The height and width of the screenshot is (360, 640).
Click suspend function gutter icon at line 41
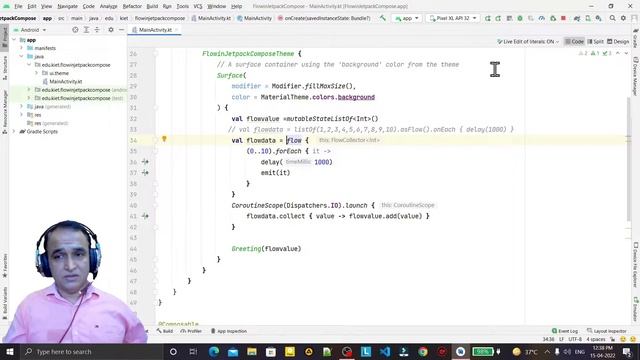pyautogui.click(x=145, y=216)
